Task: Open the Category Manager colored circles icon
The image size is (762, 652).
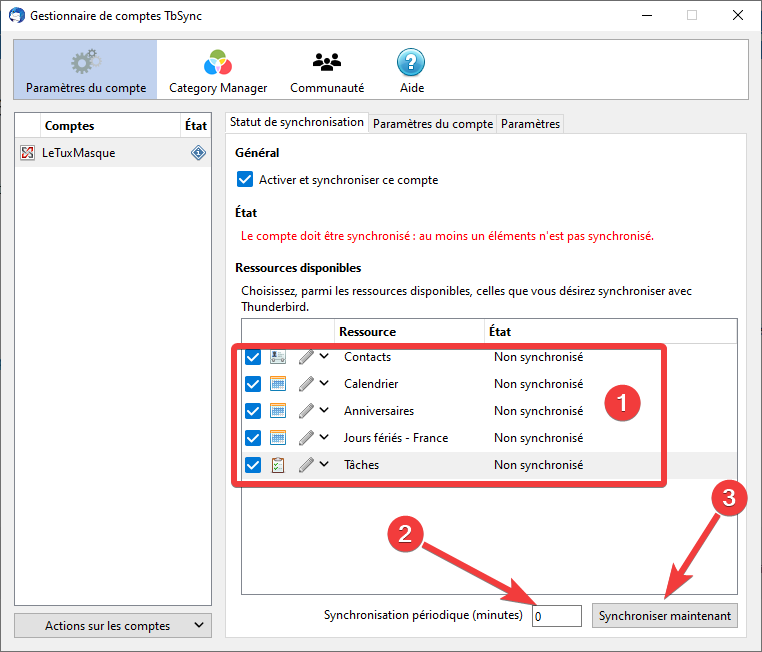Action: click(218, 62)
